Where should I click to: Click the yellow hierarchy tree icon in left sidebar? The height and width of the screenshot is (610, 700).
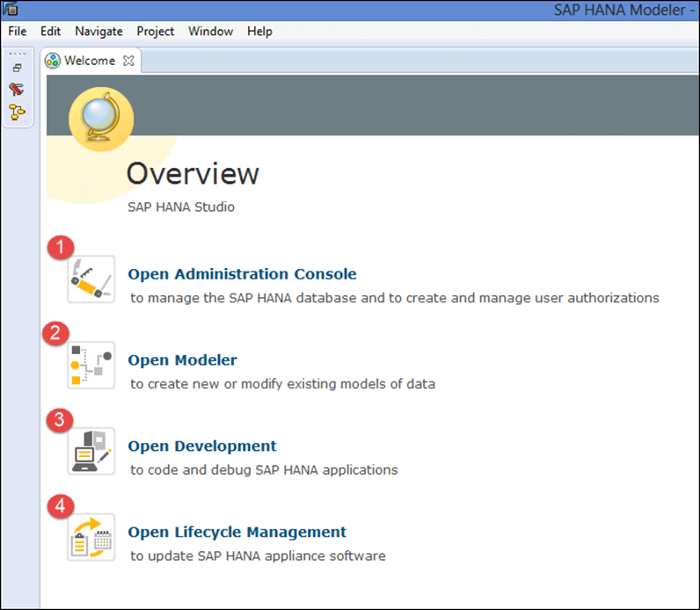[17, 112]
